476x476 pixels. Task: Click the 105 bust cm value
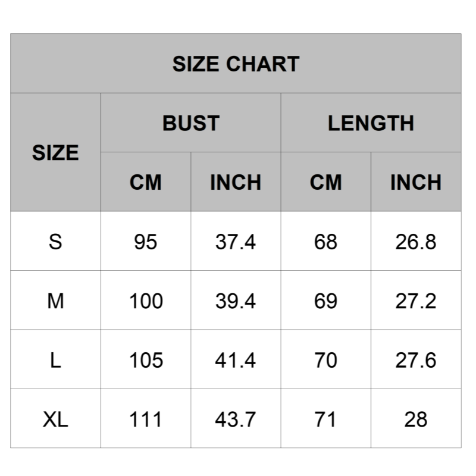(x=146, y=360)
